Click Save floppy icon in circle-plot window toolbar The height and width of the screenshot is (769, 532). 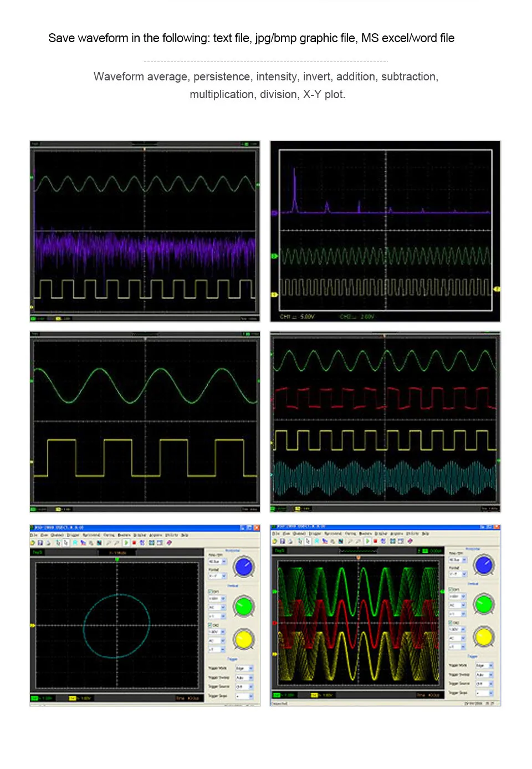40,542
